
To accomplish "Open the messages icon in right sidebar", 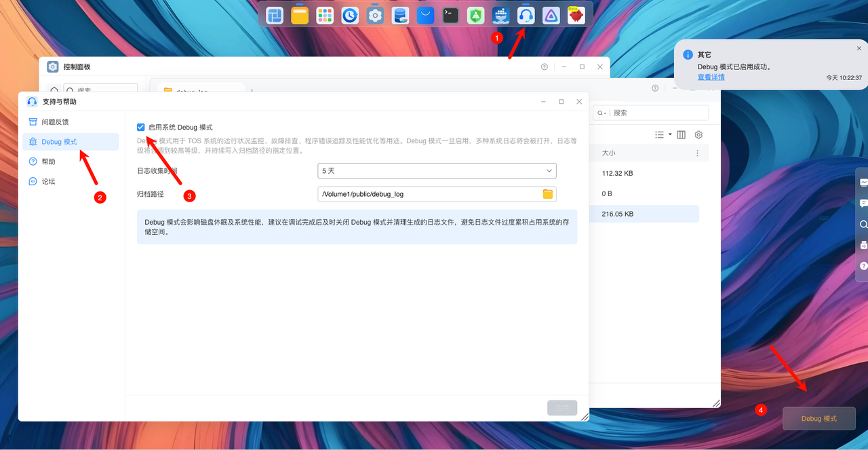I will click(864, 203).
